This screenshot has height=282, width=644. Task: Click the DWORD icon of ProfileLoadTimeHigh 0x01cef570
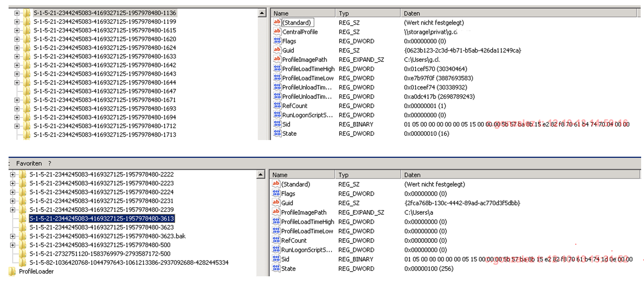[277, 69]
